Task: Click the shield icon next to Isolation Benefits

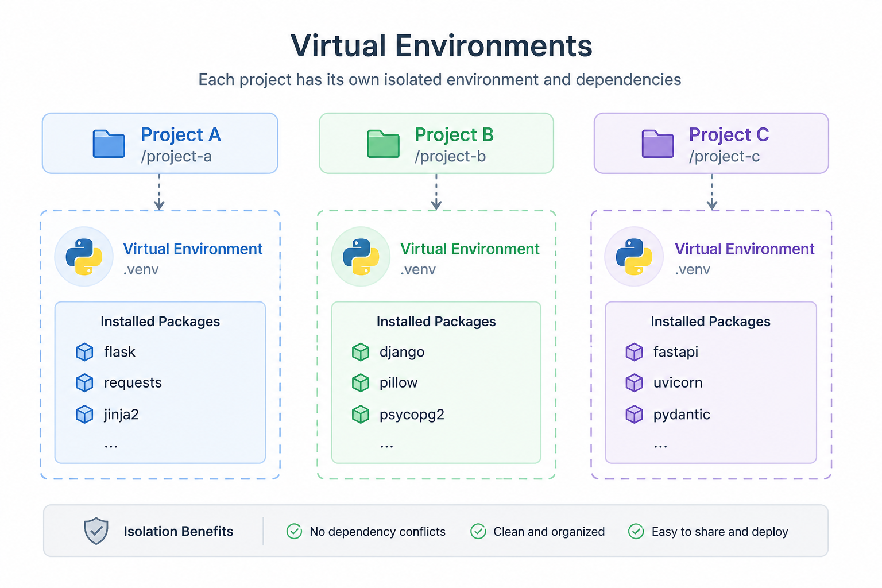Action: click(x=96, y=531)
